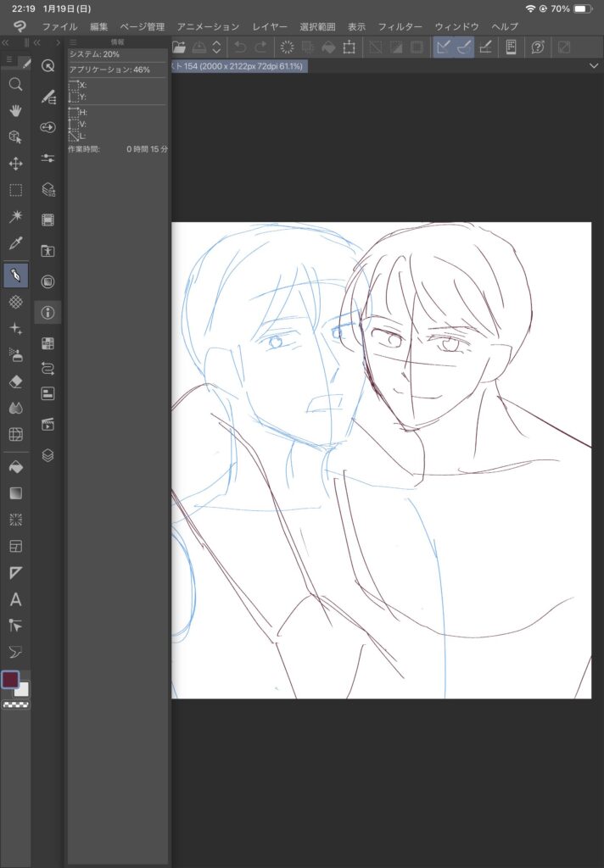The width and height of the screenshot is (604, 868).
Task: Pick the white sub color swatch
Action: [23, 690]
